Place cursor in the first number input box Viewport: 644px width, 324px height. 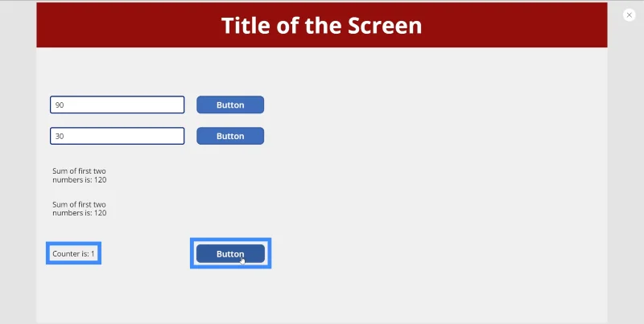click(x=117, y=105)
